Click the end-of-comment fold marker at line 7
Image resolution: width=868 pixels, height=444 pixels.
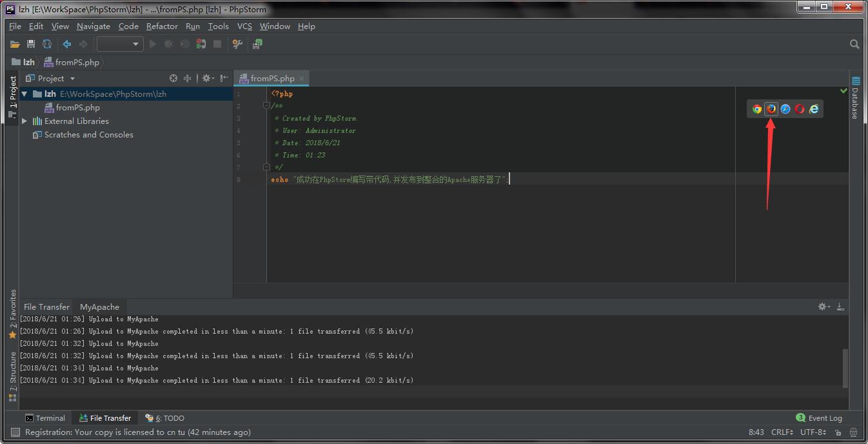pyautogui.click(x=267, y=167)
